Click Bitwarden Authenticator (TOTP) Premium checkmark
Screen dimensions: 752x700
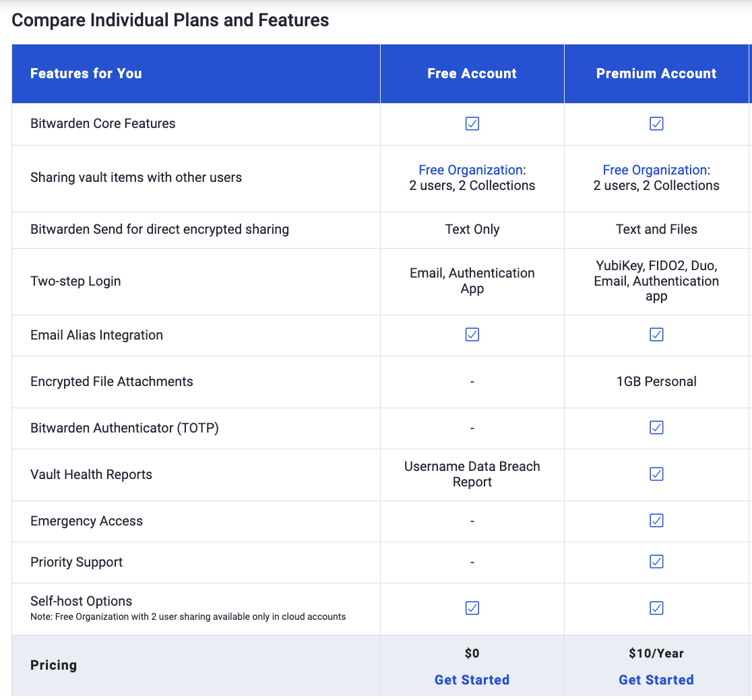coord(656,428)
